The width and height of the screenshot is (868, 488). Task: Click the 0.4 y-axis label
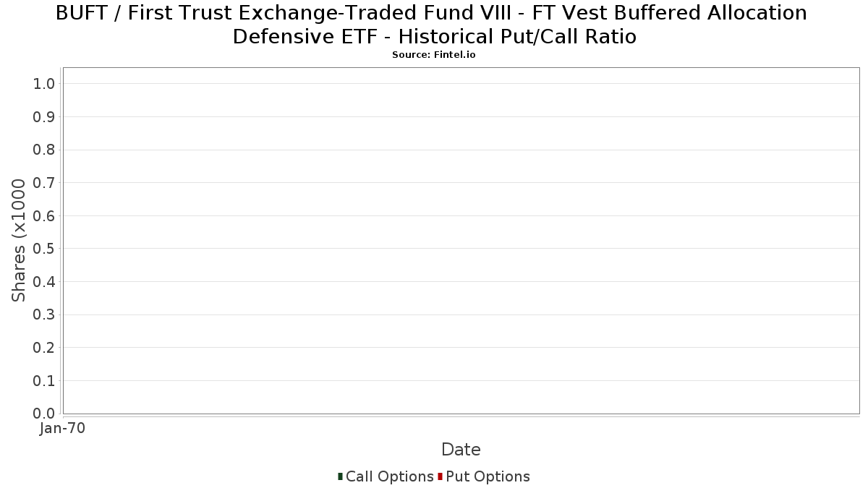44,282
